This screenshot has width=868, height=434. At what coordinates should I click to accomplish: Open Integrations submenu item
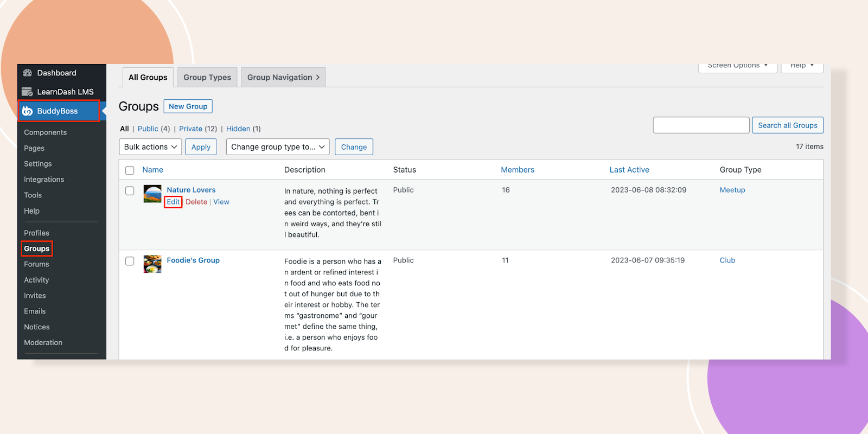coord(44,180)
